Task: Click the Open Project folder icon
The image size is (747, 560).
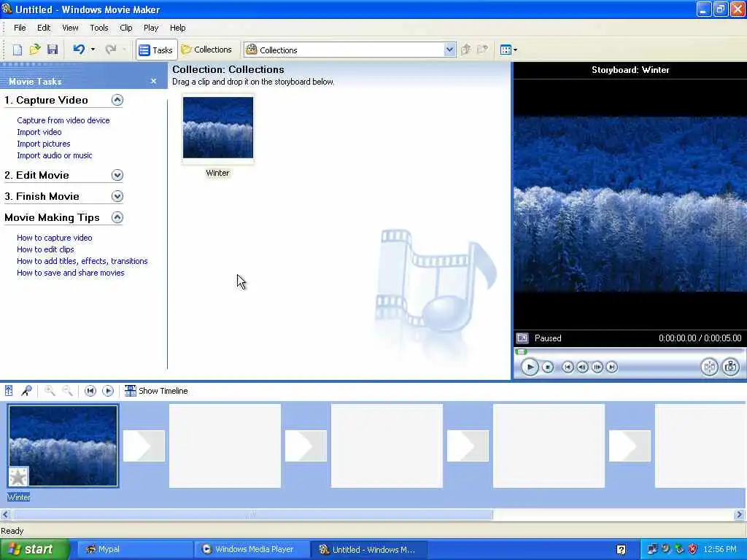Action: 35,50
